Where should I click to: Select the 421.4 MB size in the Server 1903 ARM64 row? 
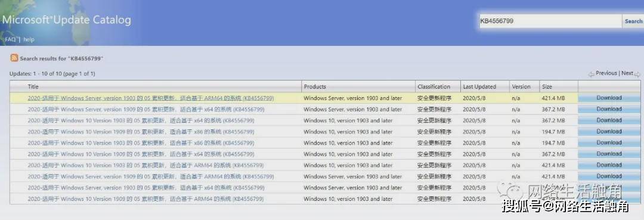pyautogui.click(x=553, y=98)
